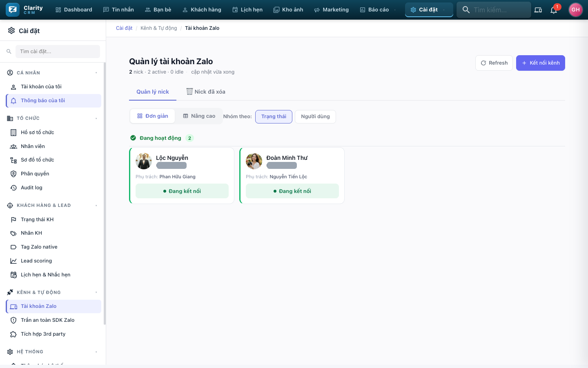Click the Quản lý tài khoản Zalo heading

click(171, 61)
